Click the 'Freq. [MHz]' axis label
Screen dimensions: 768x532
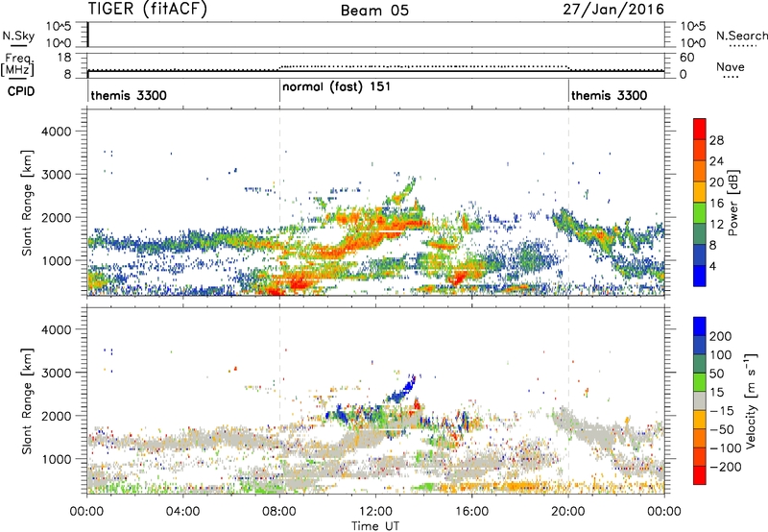17,64
